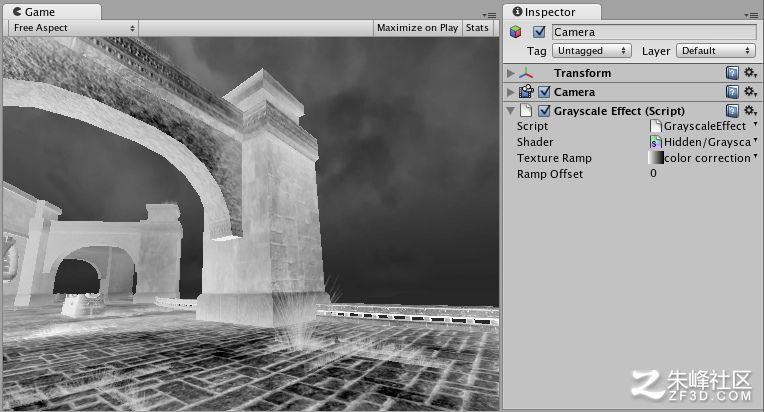Click the Grayscale Effect (Script) title

619,111
